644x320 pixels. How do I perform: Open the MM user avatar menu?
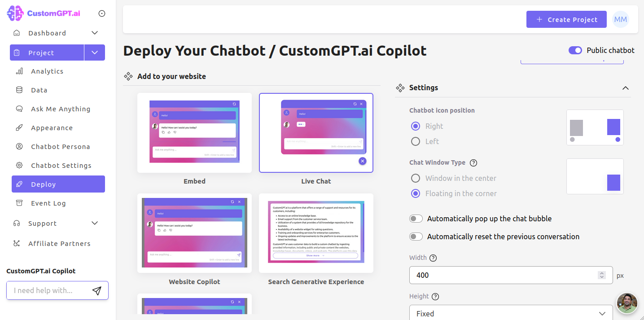tap(621, 19)
